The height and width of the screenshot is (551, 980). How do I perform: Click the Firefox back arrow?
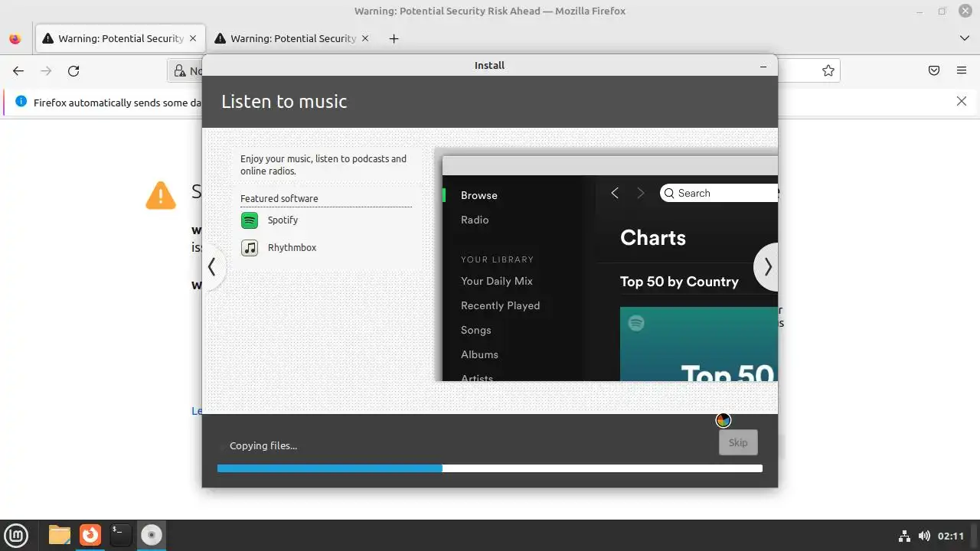(18, 71)
